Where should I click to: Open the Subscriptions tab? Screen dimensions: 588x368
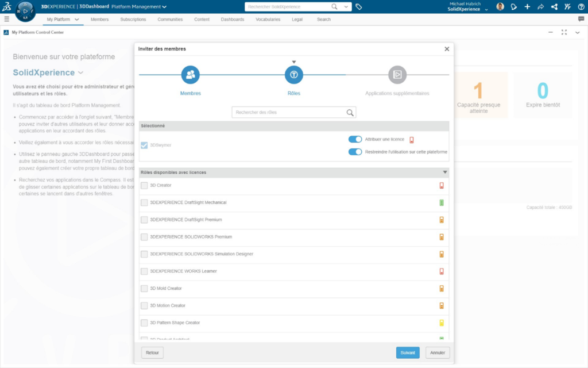coord(133,20)
